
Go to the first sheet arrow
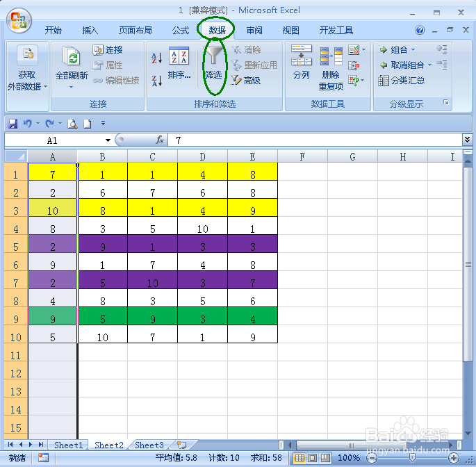(x=10, y=445)
